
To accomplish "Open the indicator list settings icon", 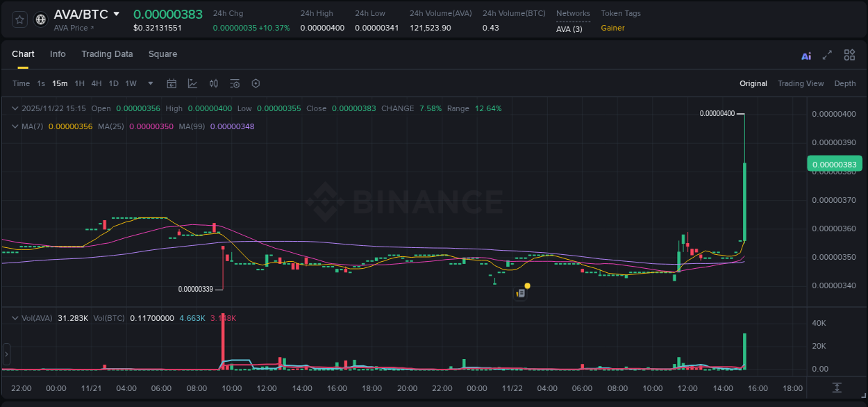I will point(234,83).
